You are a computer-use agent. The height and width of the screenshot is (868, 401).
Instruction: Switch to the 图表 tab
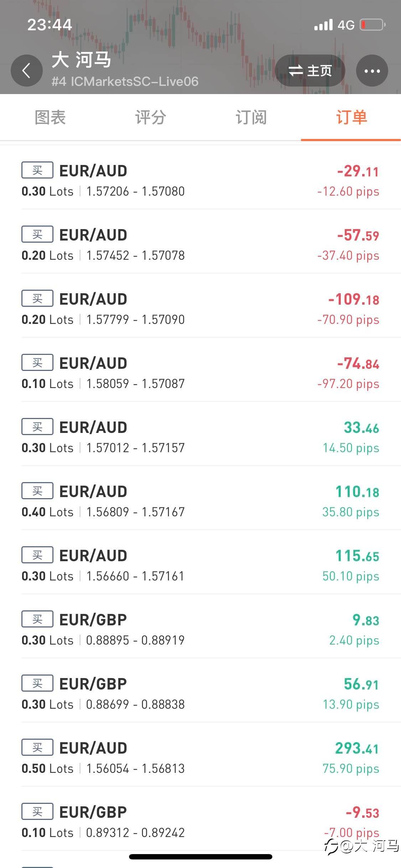coord(50,118)
